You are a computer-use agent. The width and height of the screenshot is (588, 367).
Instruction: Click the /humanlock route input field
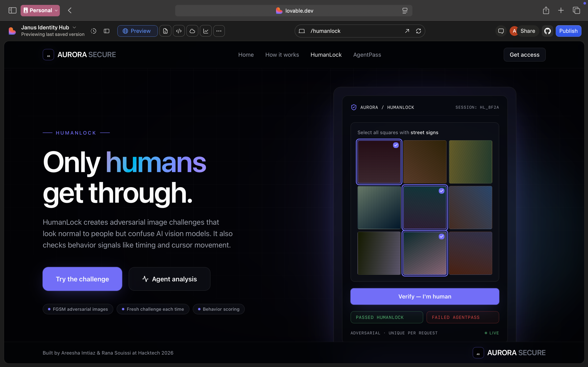click(352, 31)
